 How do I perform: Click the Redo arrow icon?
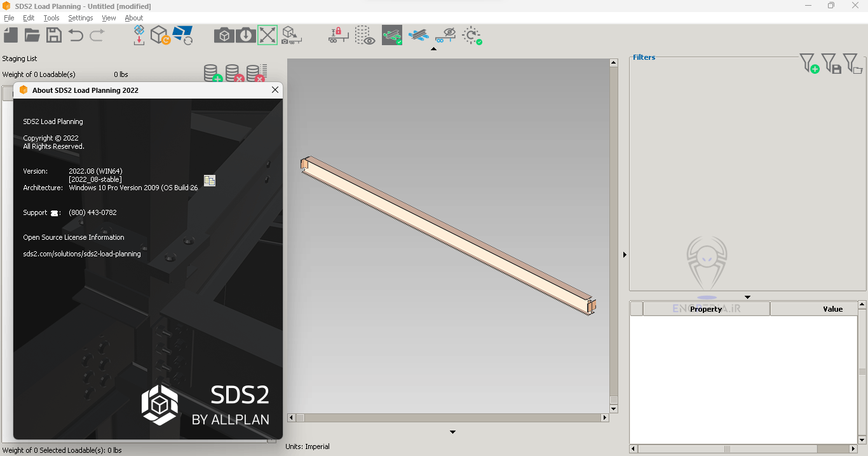pos(97,35)
